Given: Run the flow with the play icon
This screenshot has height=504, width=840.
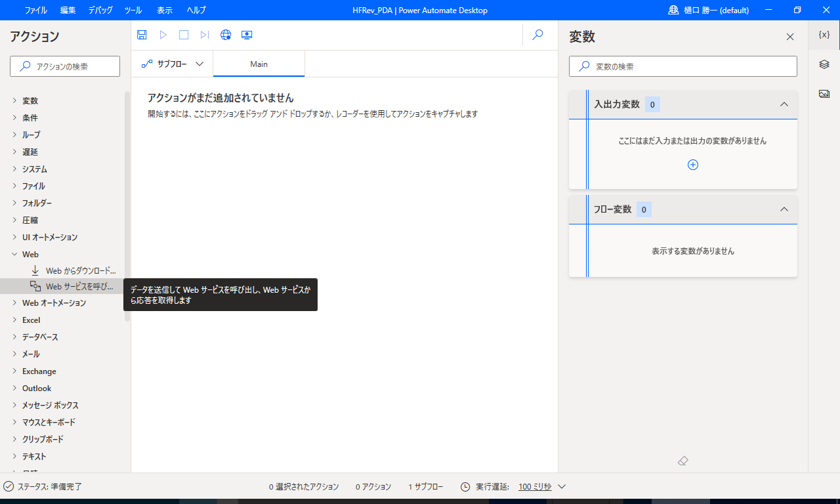Looking at the screenshot, I should point(163,35).
